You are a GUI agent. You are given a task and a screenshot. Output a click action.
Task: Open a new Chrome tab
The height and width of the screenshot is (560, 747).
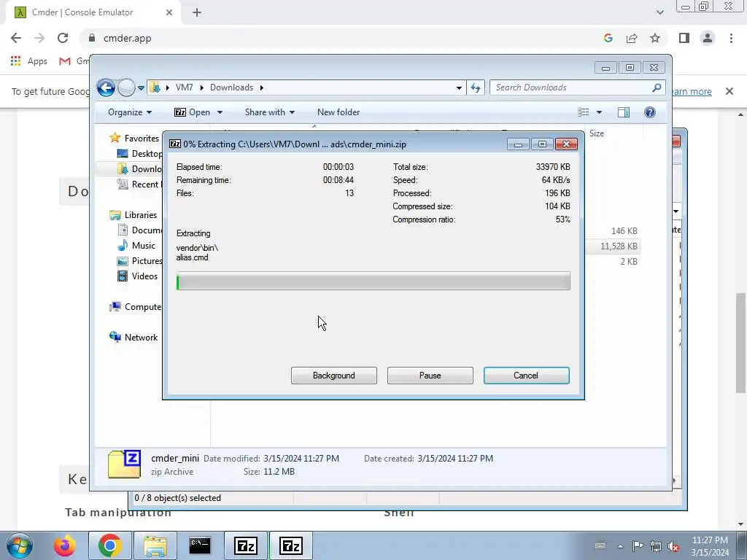(x=197, y=12)
